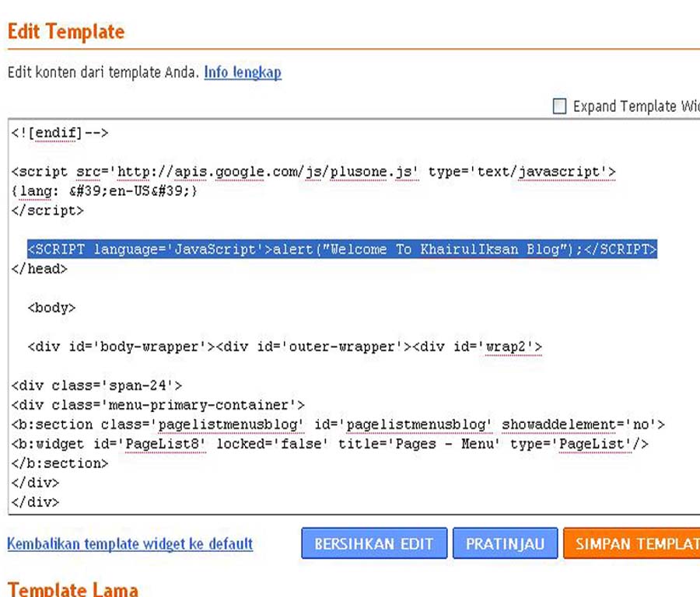
Task: Save with SIMPAN TEMPLATE button
Action: [x=632, y=543]
